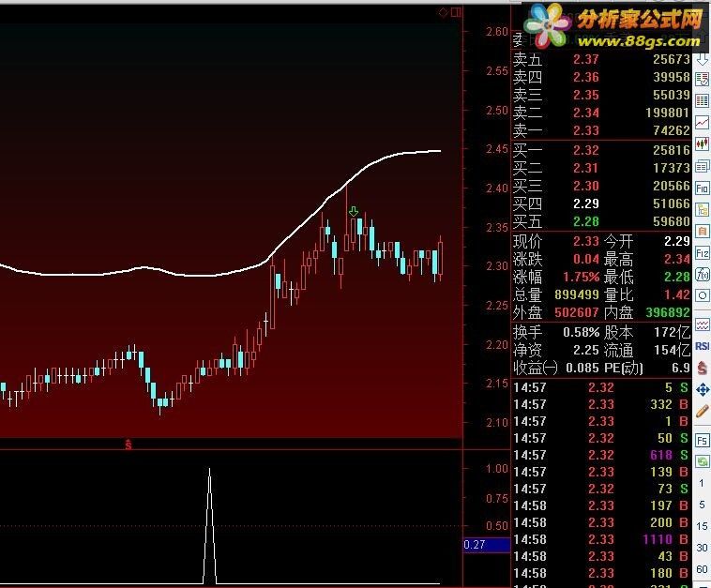This screenshot has width=711, height=588.
Task: Select the RSI indicator icon
Action: pos(702,346)
